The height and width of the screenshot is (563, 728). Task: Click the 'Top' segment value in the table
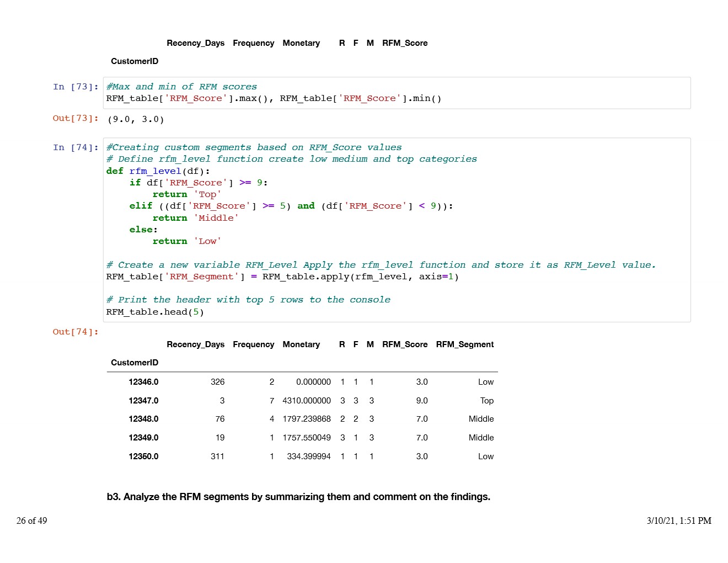tap(486, 401)
